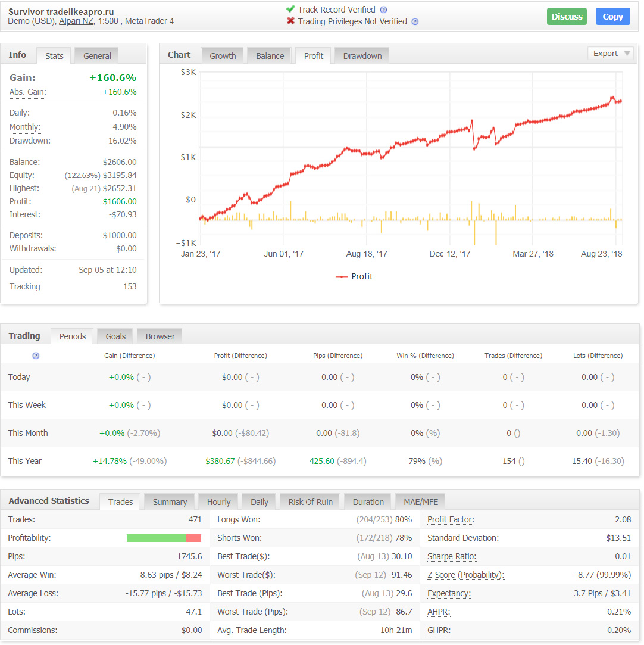
Task: Click the Periods table help question icon
Action: [x=36, y=356]
